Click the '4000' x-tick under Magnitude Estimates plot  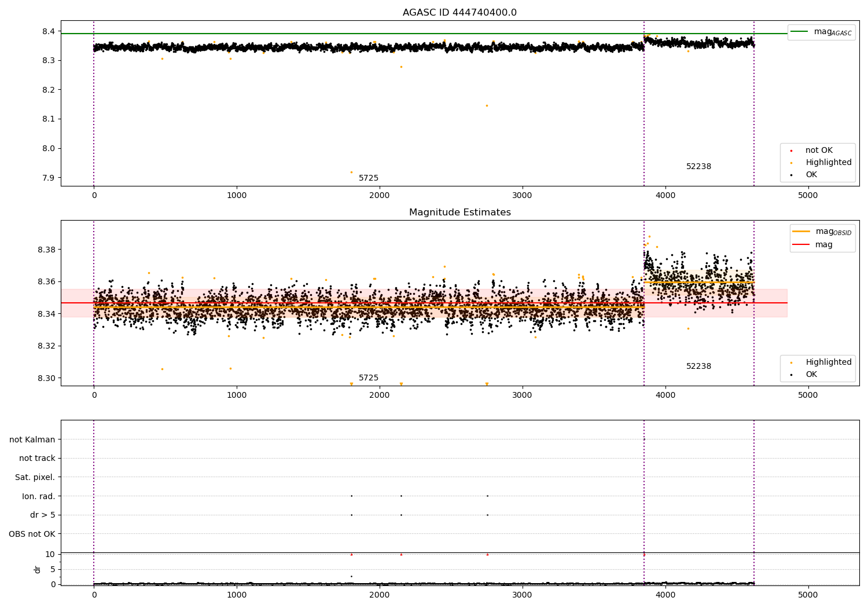coord(665,395)
